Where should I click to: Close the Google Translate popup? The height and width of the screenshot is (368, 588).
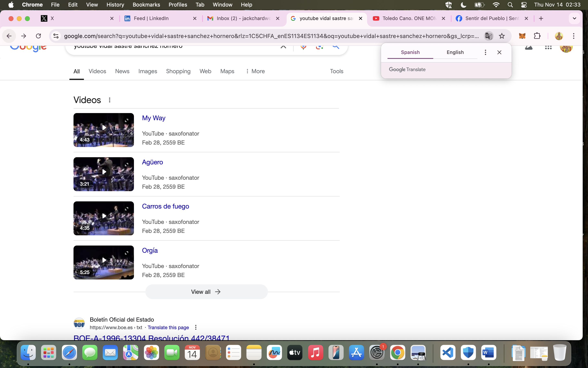[499, 52]
